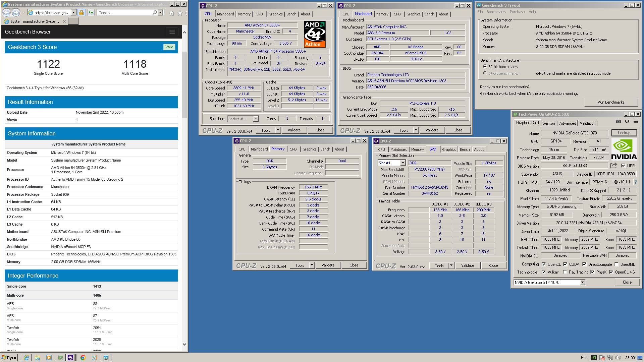
Task: Click the search magnifier in IE search box
Action: coord(155,12)
